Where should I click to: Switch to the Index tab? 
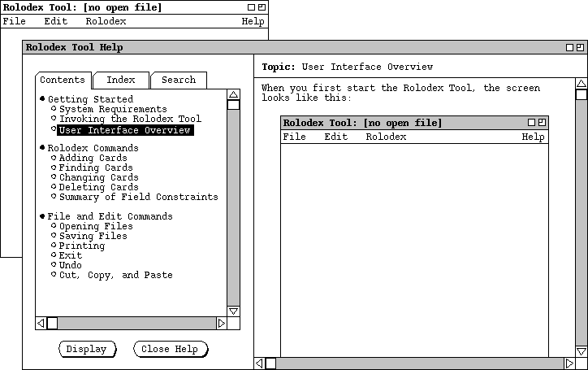121,80
